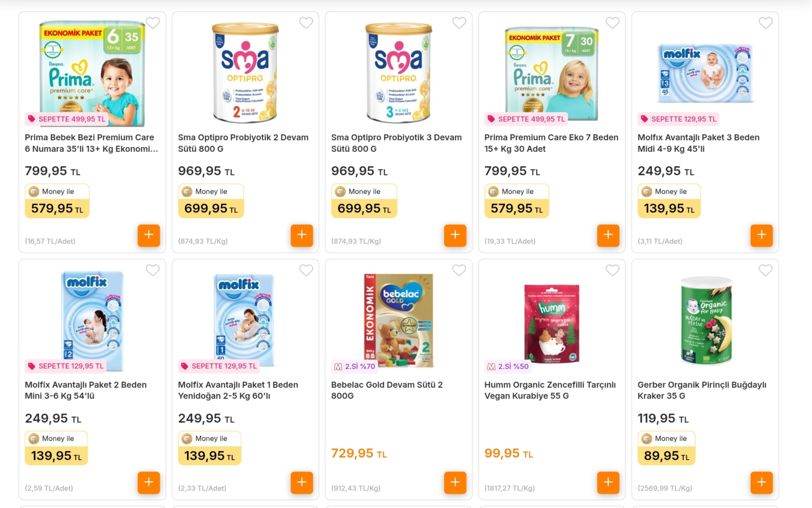Add Bebelac Gold Devam Sütü 2 to cart
This screenshot has height=508, width=812.
[x=455, y=482]
